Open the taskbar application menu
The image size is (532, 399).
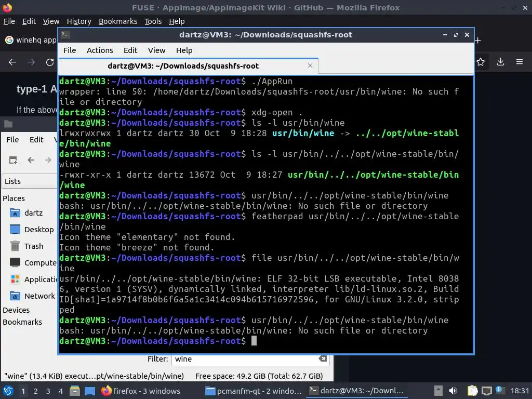(x=8, y=391)
